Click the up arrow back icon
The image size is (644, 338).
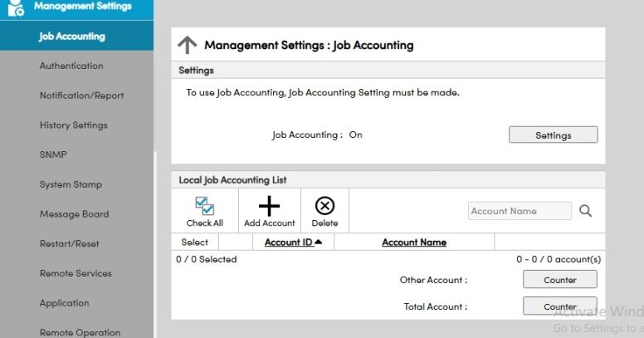tap(188, 45)
